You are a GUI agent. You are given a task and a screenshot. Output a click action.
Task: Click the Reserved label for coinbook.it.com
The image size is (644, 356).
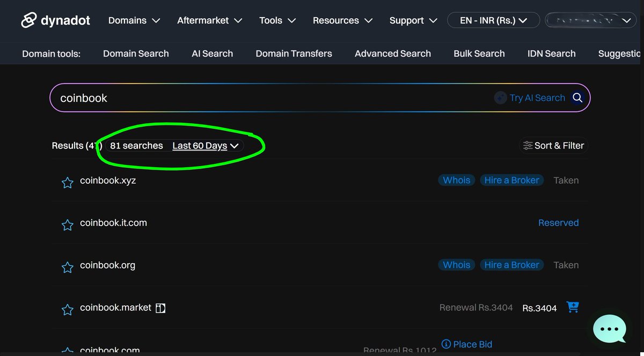pyautogui.click(x=558, y=223)
